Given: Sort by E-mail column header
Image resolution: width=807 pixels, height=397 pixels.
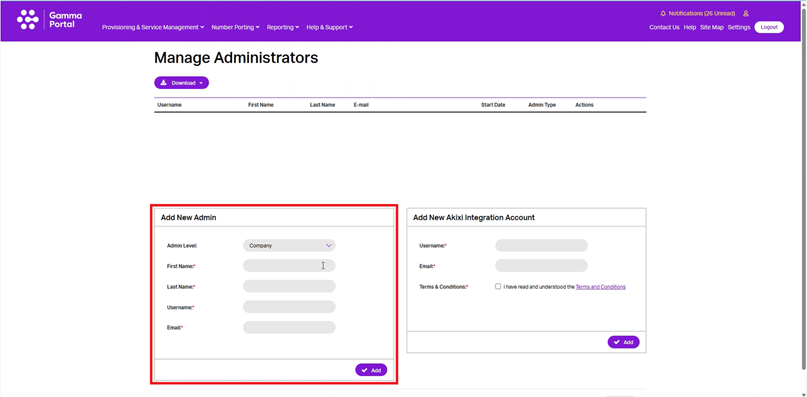Looking at the screenshot, I should (x=361, y=105).
